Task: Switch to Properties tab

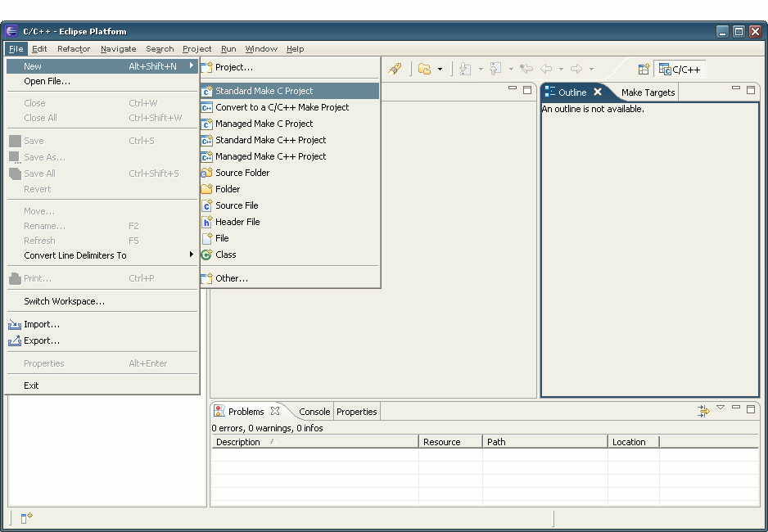Action: coord(357,412)
